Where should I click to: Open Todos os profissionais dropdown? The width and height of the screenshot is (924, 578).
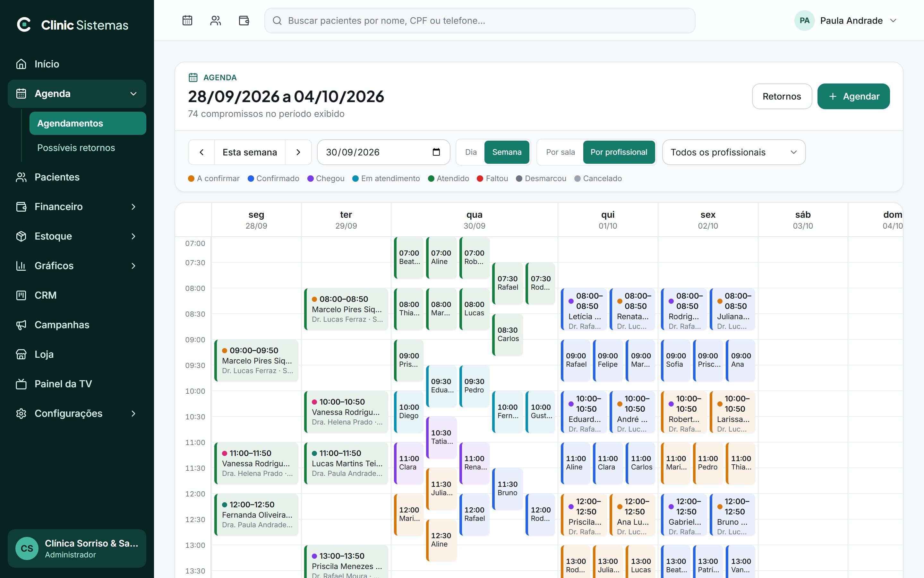pos(733,152)
